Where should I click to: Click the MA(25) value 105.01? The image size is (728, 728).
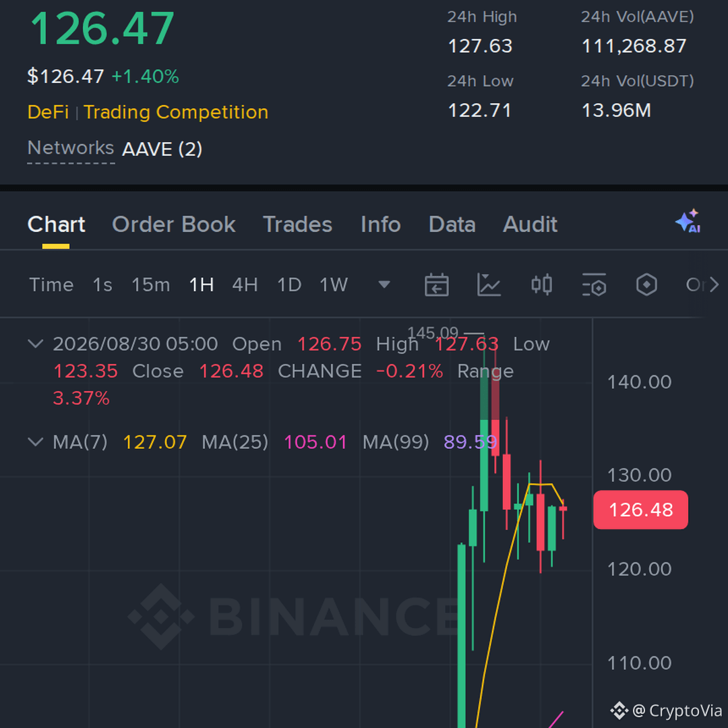315,442
